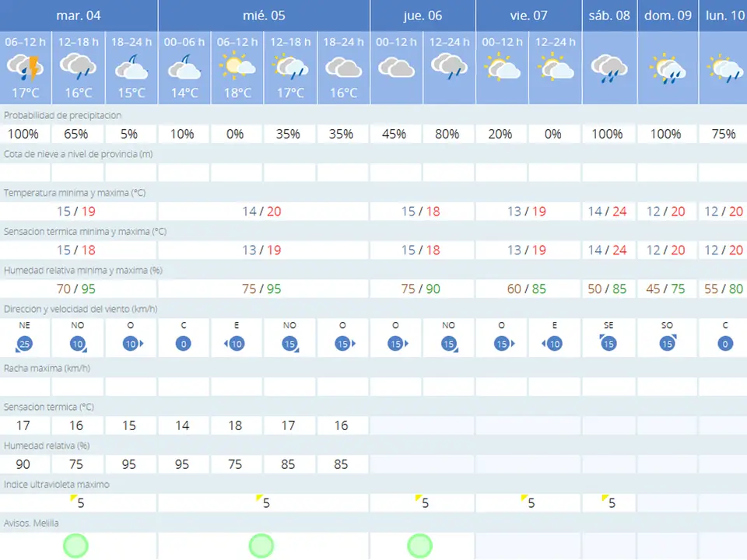This screenshot has width=747, height=560.
Task: Click the night cloud icon for mar. 04 18–24 h
Action: [x=132, y=67]
